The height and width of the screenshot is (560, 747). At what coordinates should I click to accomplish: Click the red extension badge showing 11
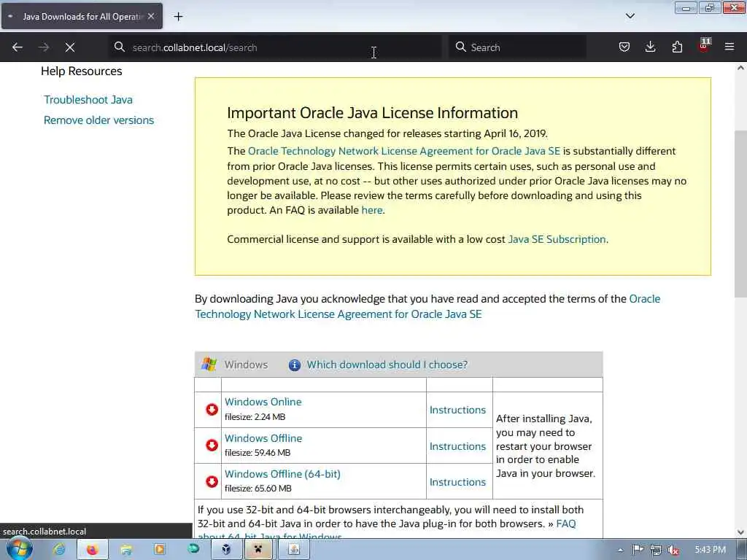click(x=704, y=46)
